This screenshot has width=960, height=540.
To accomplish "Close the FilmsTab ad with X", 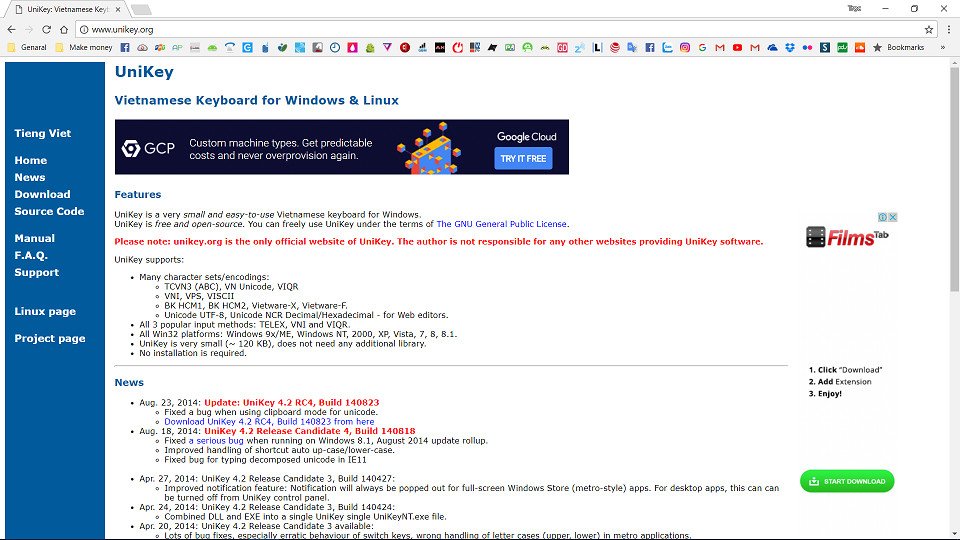I will (x=893, y=217).
